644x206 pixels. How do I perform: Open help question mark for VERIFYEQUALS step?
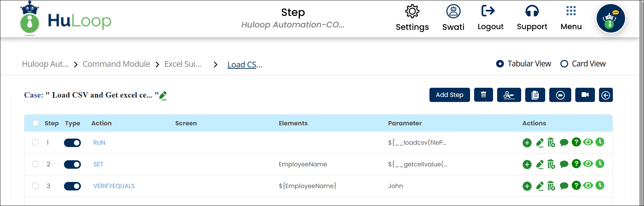click(576, 185)
